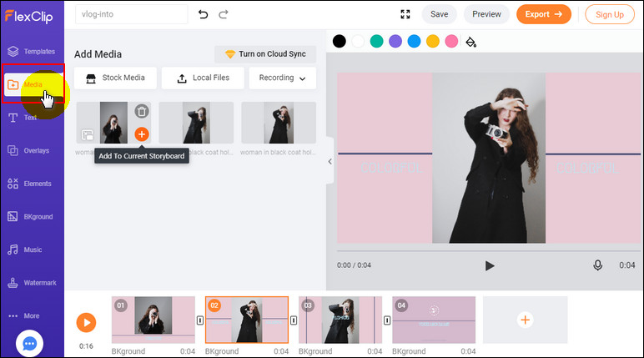Screen dimensions: 644x358
Task: Choose the purple color swatch
Action: [395, 41]
